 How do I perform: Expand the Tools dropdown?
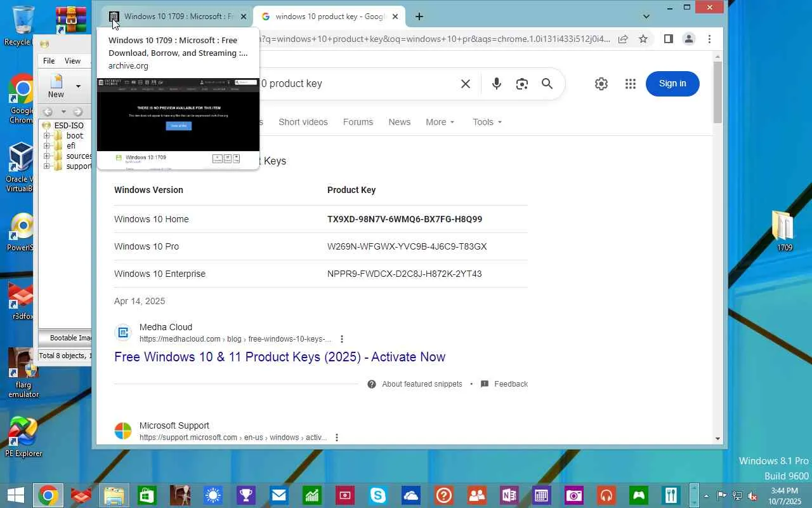(x=487, y=122)
